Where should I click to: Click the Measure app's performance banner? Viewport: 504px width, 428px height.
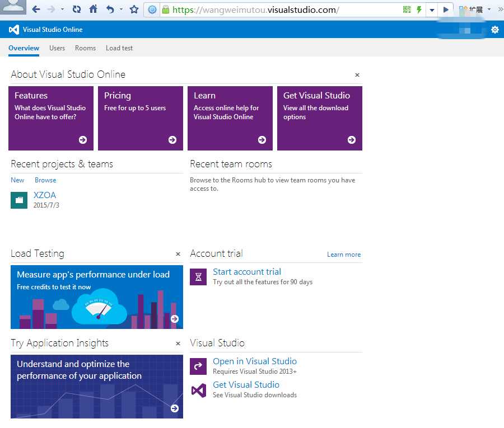point(97,297)
